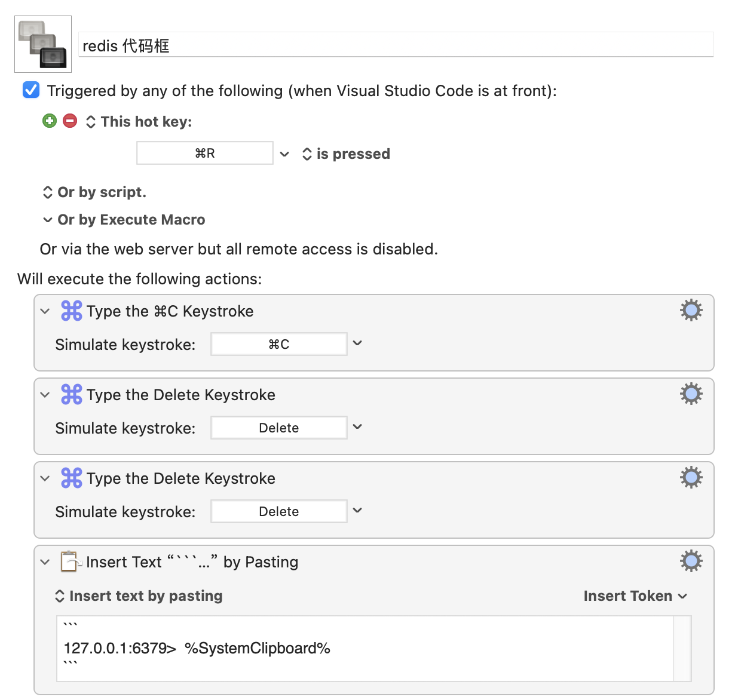735x700 pixels.
Task: Click the 'Or by script.' trigger option
Action: [x=102, y=192]
